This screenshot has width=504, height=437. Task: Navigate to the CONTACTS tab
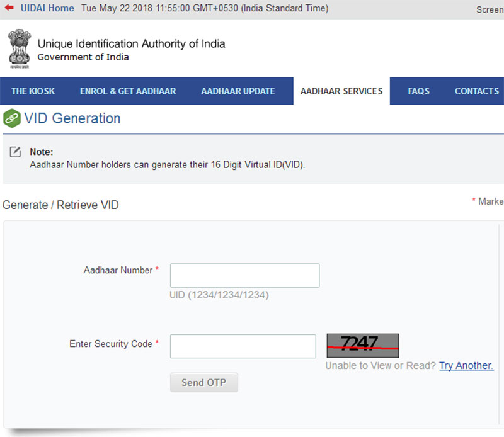[476, 91]
